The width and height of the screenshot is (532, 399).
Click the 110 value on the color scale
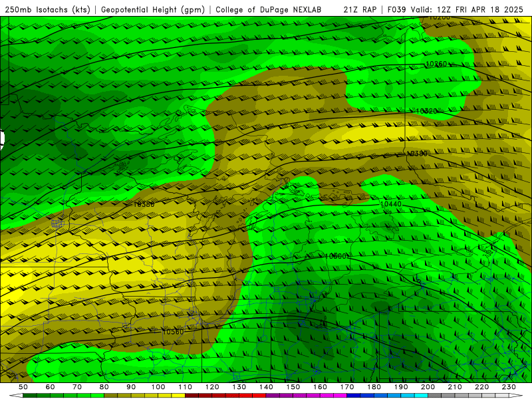point(185,387)
